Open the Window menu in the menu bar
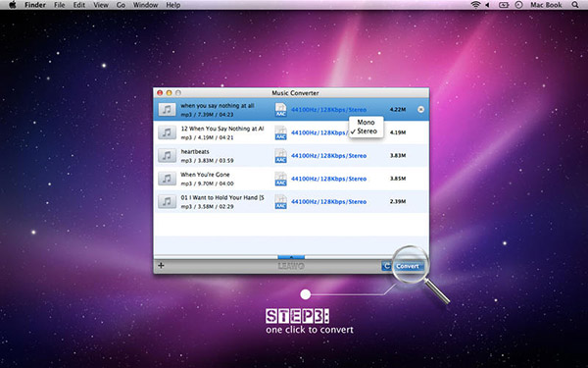 (x=145, y=5)
